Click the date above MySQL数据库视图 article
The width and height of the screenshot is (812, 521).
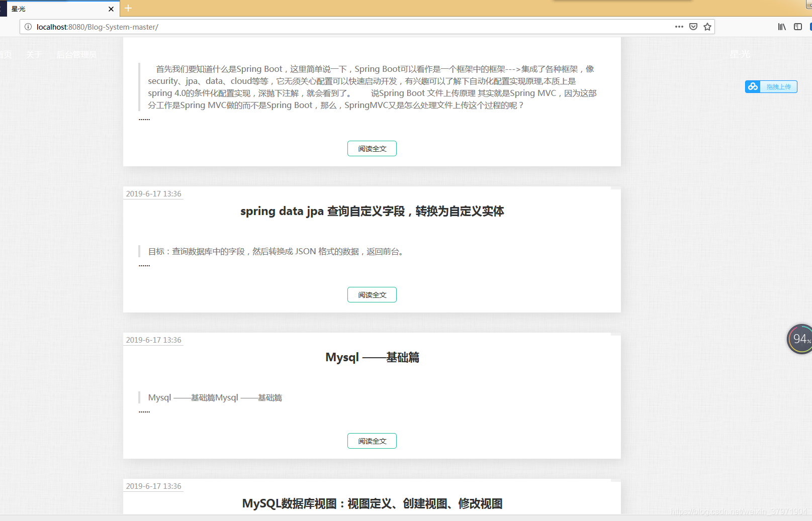[153, 486]
